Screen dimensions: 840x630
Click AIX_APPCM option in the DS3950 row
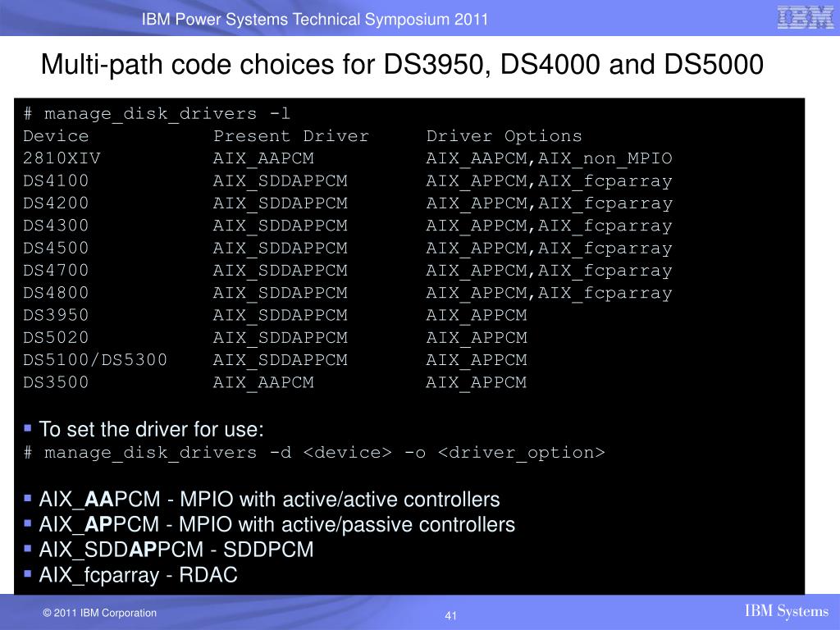[477, 316]
